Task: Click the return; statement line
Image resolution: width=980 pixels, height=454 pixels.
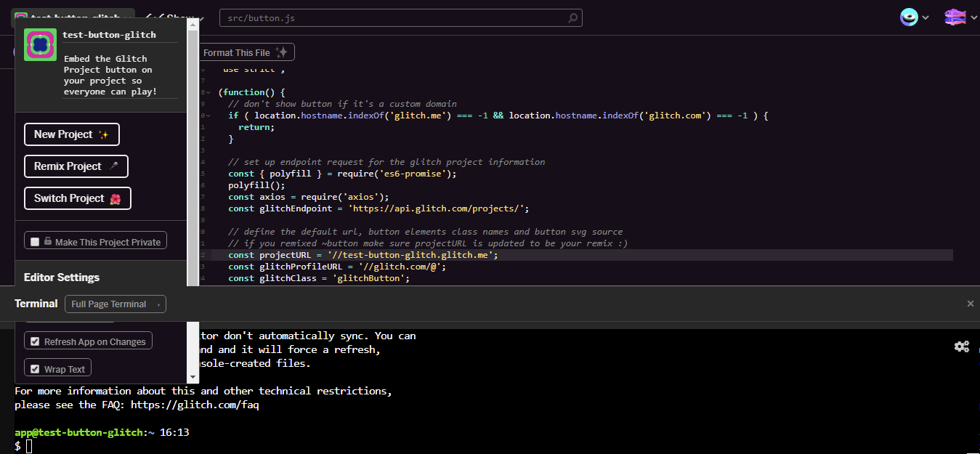Action: click(256, 127)
